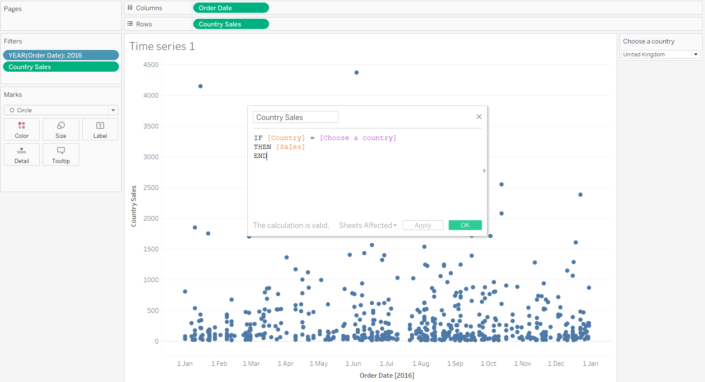The height and width of the screenshot is (382, 705).
Task: Select the Country Sales pill on Rows
Action: tap(231, 24)
